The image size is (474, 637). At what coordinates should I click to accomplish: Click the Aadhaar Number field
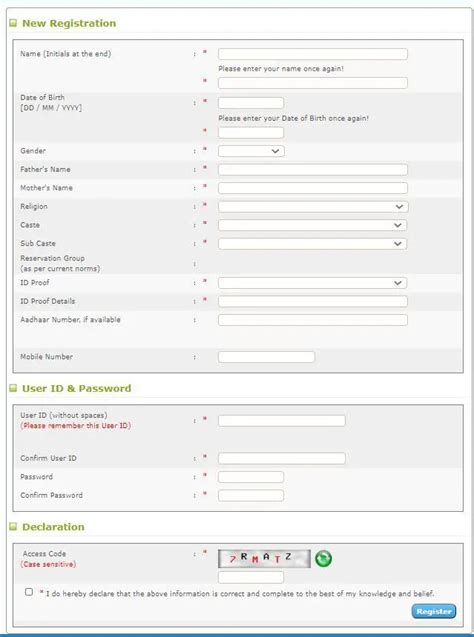coord(313,320)
